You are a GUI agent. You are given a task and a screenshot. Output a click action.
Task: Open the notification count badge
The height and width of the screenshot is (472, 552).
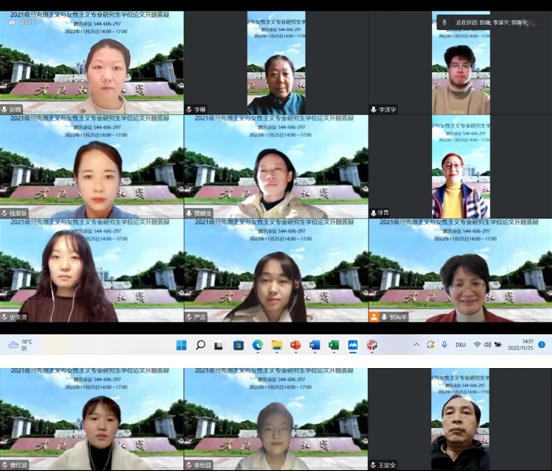point(542,345)
